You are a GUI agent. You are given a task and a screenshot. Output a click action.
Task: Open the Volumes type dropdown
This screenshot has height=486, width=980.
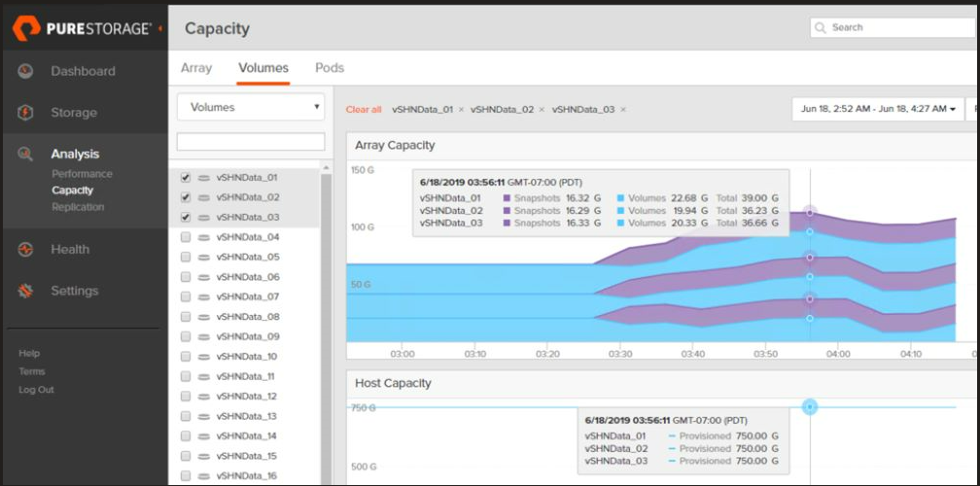(x=251, y=107)
